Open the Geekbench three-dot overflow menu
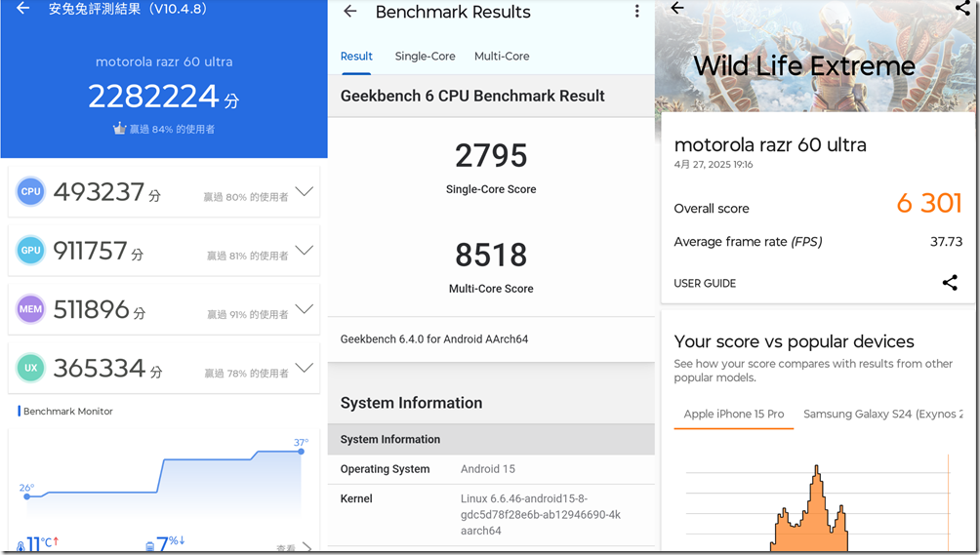This screenshot has width=980, height=555. [636, 12]
